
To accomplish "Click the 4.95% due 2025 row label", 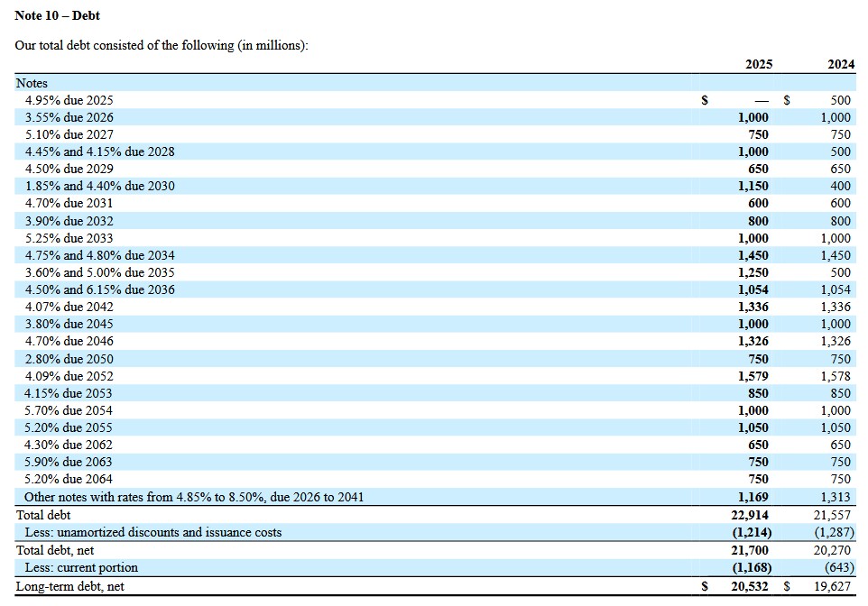I will (69, 100).
